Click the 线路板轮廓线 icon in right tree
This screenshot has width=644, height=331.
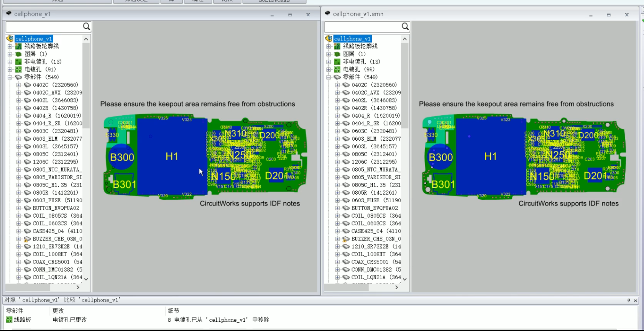coord(337,46)
